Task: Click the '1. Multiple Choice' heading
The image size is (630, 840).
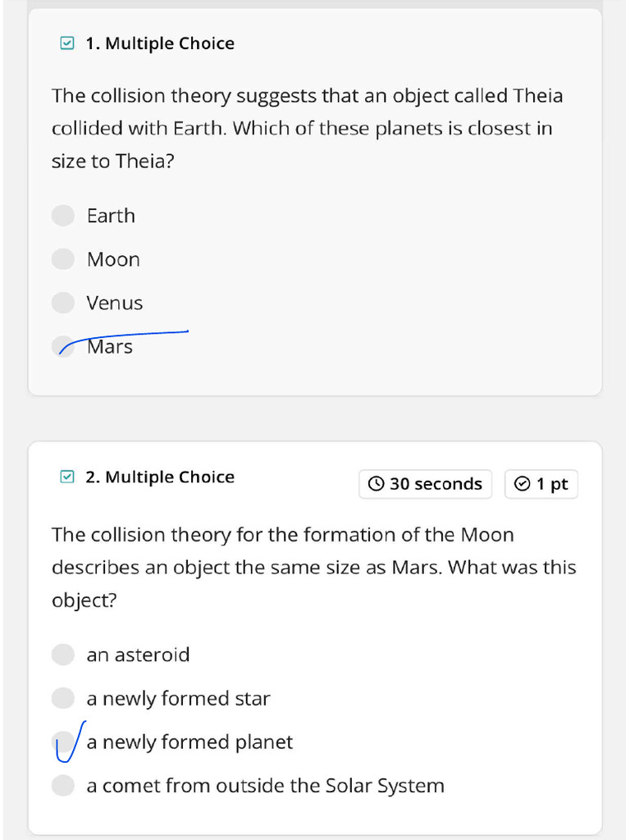Action: tap(160, 43)
